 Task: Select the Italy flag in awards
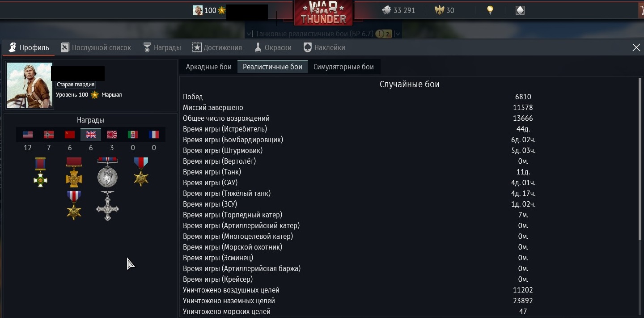(x=133, y=135)
